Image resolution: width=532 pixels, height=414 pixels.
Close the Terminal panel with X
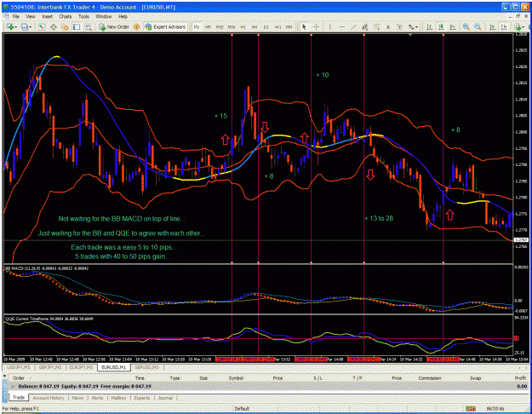click(x=4, y=376)
